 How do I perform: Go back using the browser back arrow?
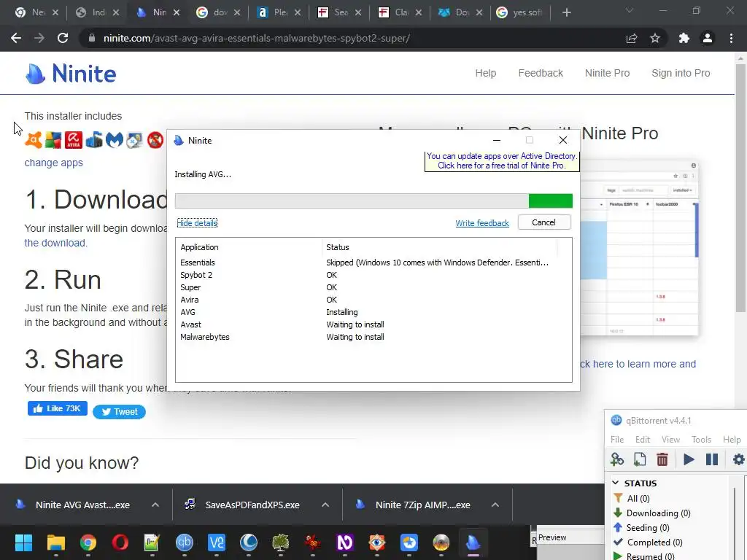[16, 38]
